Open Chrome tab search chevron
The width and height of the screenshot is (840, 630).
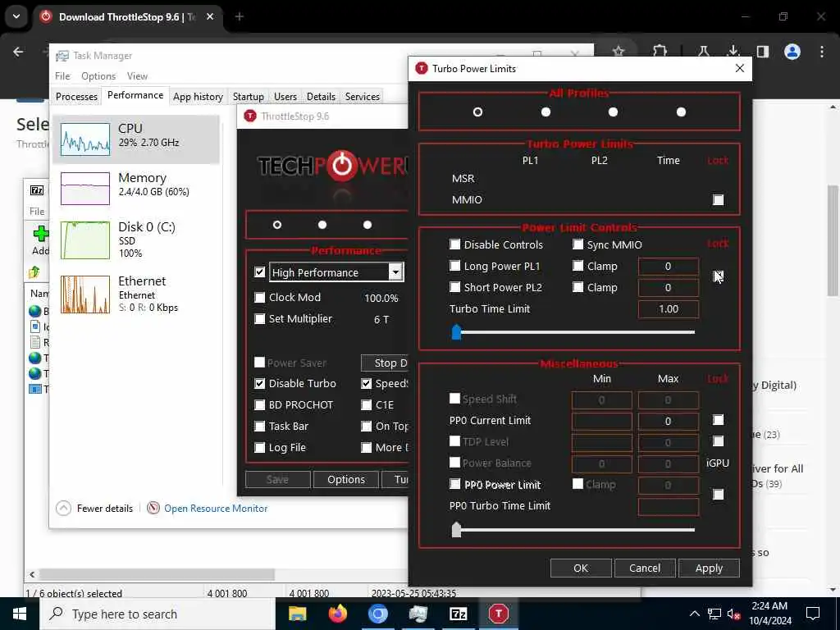[x=16, y=16]
